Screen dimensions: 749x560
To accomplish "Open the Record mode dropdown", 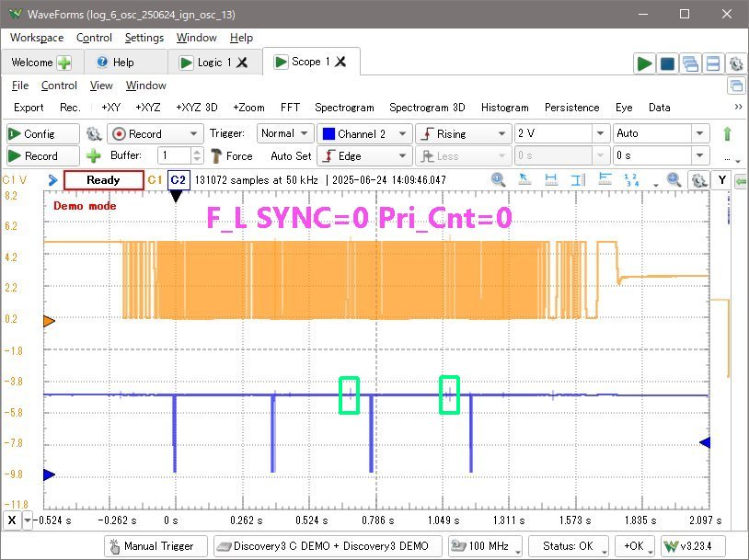I will [x=156, y=133].
